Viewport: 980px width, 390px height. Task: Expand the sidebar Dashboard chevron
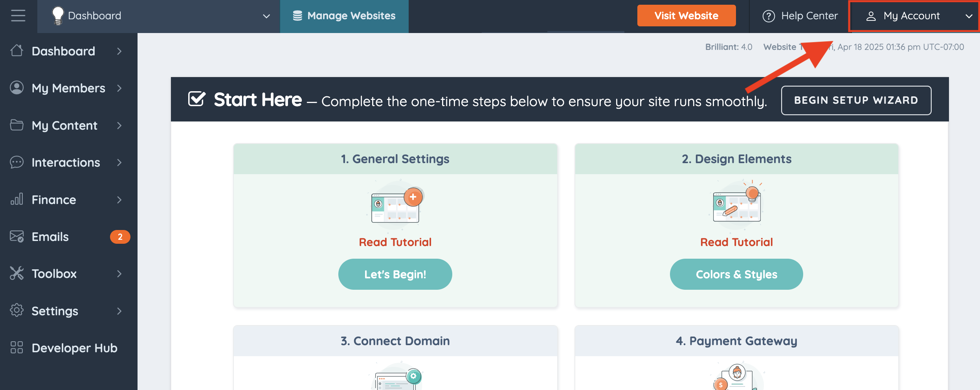(119, 51)
